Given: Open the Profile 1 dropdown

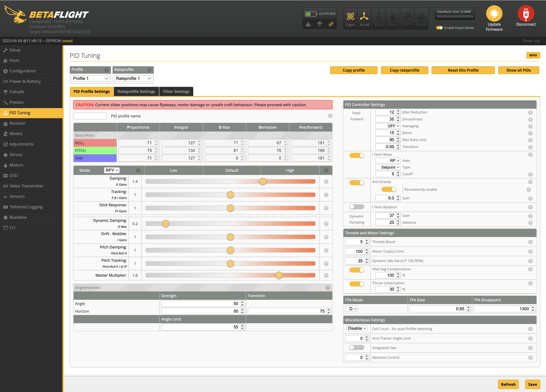Looking at the screenshot, I should [90, 78].
